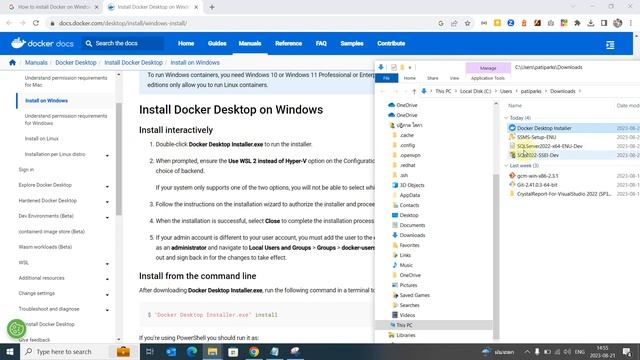Click the share page icon in address bar
Viewport: 640px width, 360px height.
pyautogui.click(x=454, y=23)
